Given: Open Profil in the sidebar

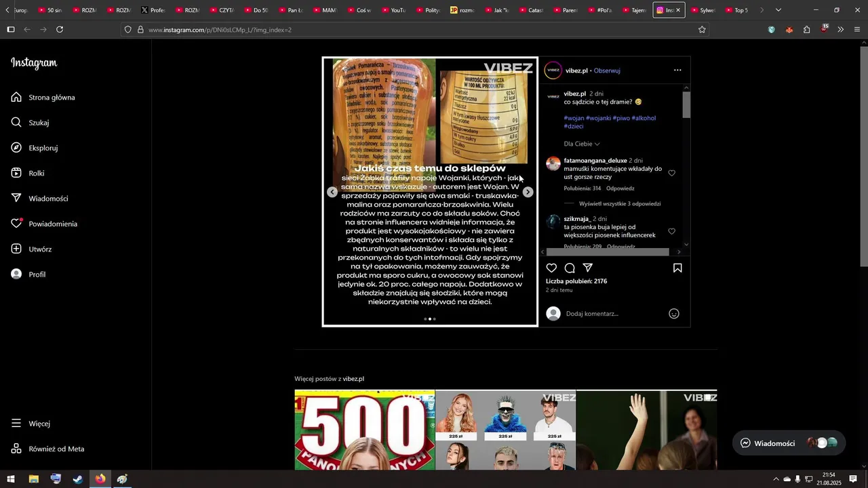Looking at the screenshot, I should 28,274.
